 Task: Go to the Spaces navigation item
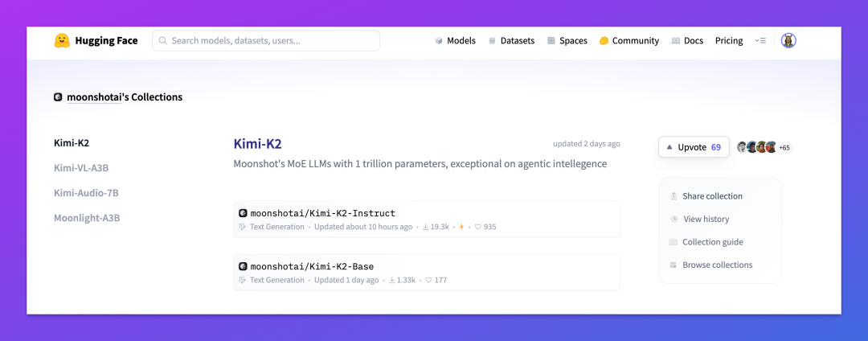pos(567,40)
